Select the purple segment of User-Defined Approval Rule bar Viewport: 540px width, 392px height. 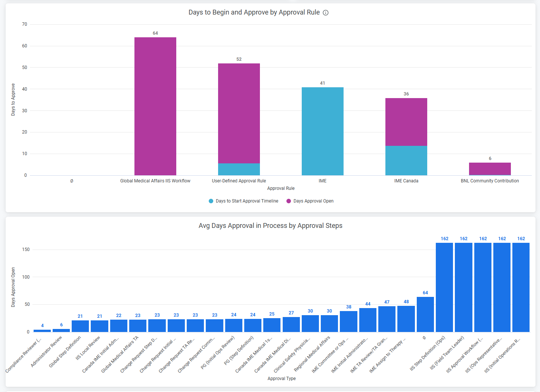[239, 113]
